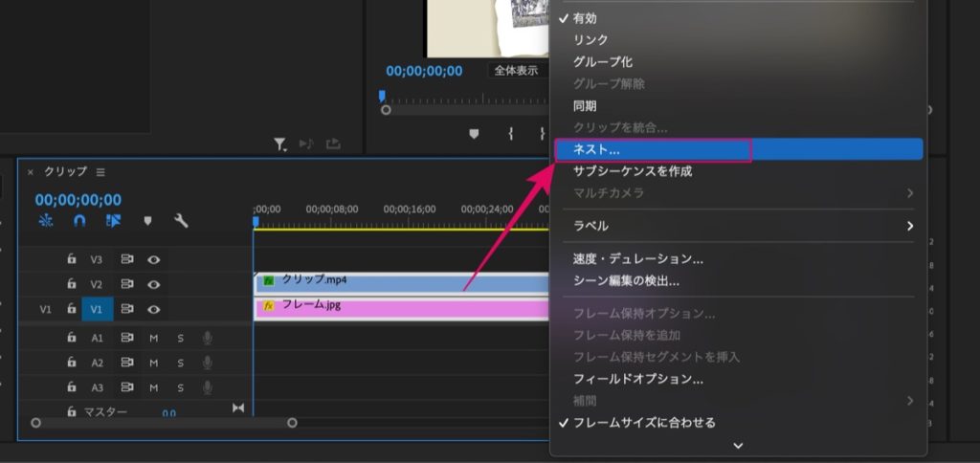Viewport: 980px width, 463px height.
Task: Toggle lock on track V3
Action: 72,258
